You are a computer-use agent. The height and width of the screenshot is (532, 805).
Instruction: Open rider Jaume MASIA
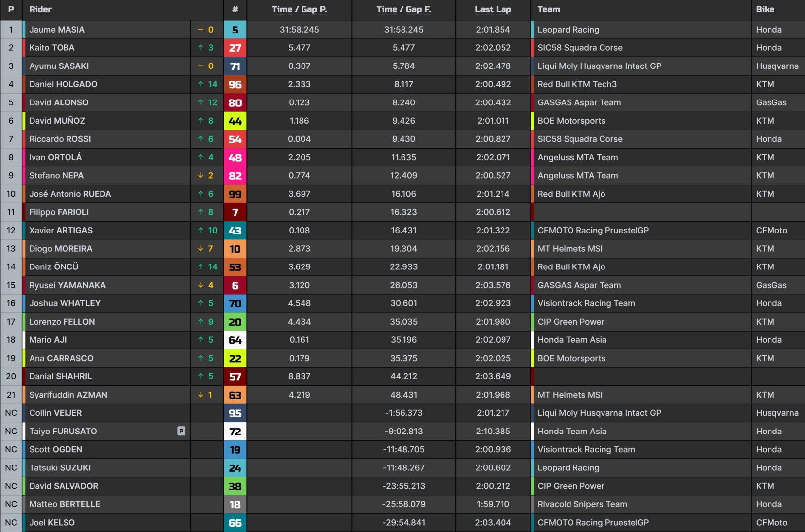[57, 30]
